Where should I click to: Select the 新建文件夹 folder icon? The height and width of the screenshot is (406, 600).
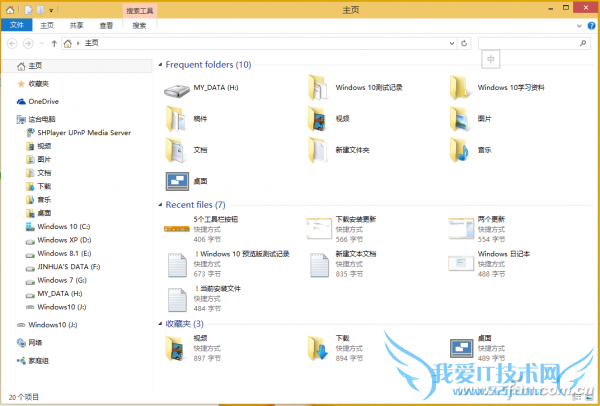point(318,150)
